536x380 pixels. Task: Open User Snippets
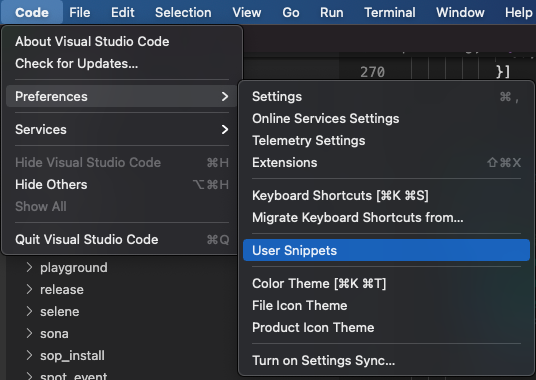(x=386, y=250)
